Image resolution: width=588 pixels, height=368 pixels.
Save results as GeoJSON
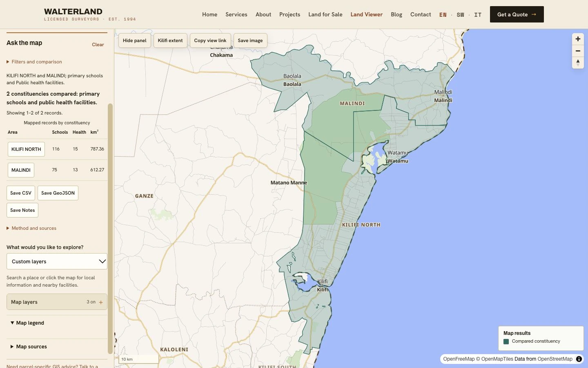[x=58, y=193]
